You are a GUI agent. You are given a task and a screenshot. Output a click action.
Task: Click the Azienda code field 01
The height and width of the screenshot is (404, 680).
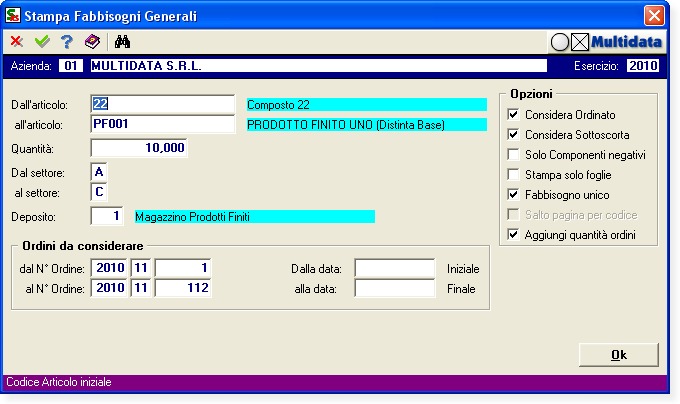click(x=71, y=66)
